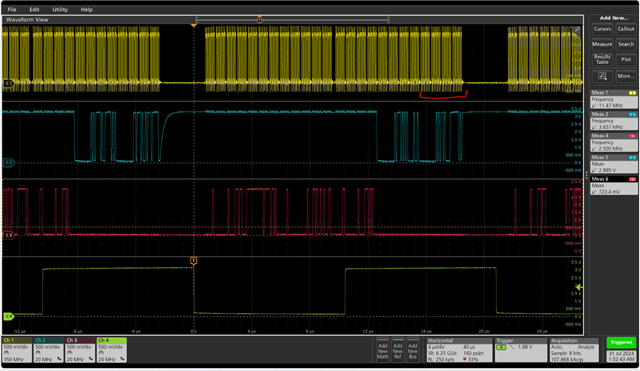This screenshot has width=640, height=371.
Task: Open the Ch 1 settings badge
Action: pos(17,350)
